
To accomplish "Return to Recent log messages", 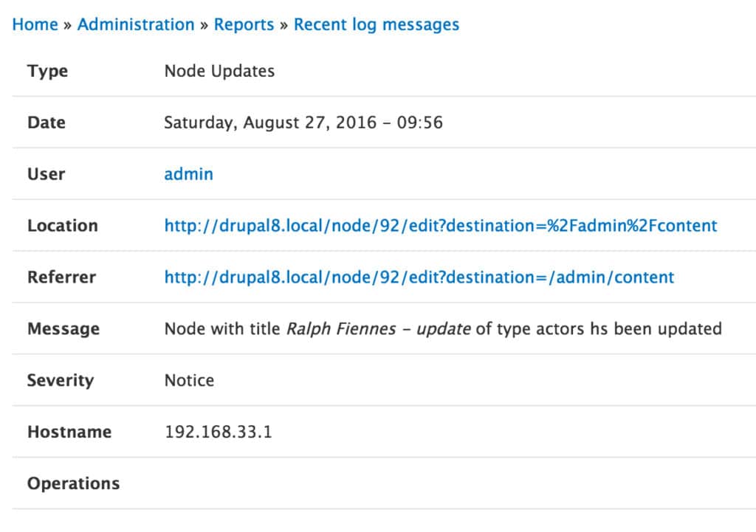I will point(376,24).
